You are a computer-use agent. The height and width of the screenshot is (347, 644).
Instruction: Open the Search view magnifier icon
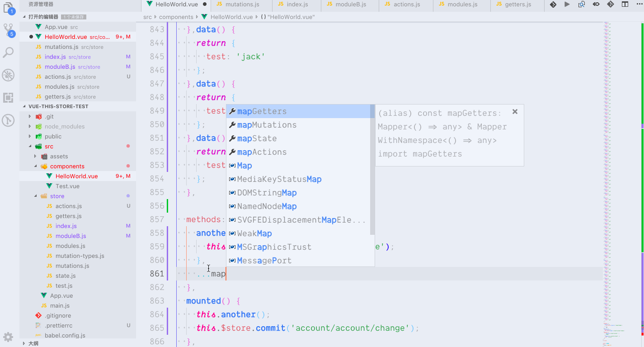click(8, 52)
